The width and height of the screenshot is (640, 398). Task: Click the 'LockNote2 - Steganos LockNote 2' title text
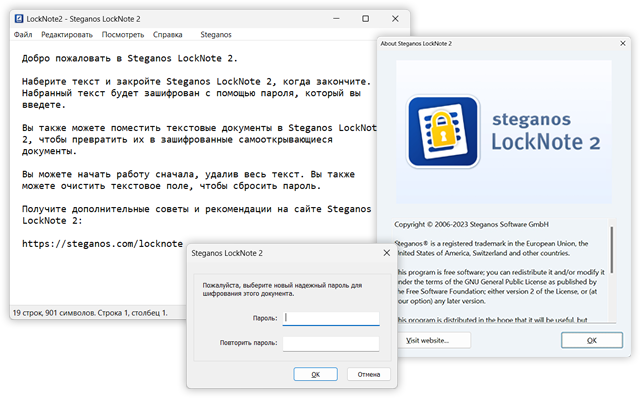coord(83,19)
